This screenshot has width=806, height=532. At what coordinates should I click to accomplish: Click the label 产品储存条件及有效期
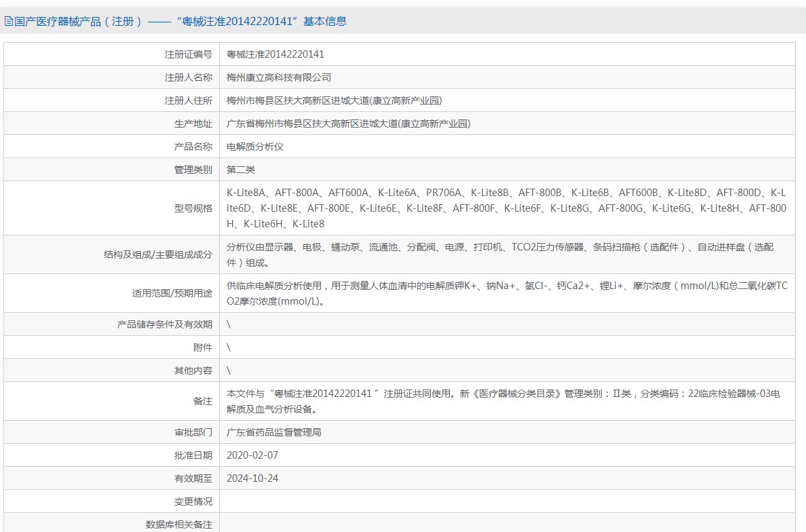(164, 324)
